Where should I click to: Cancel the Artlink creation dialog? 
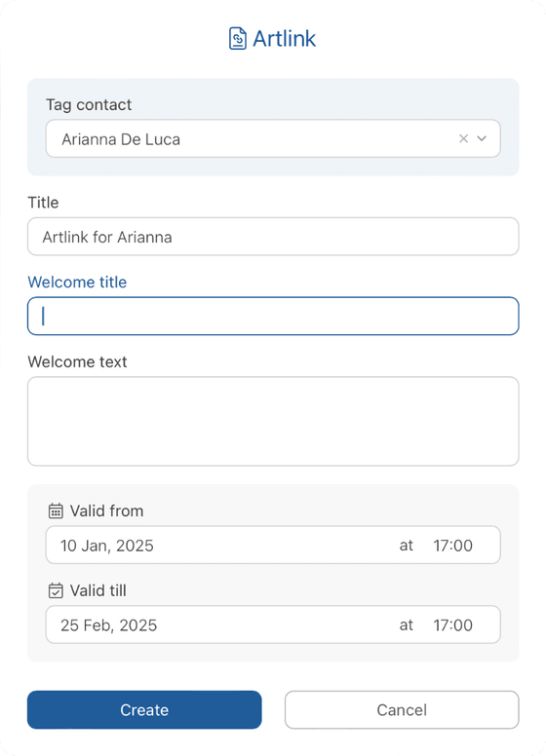pos(402,709)
